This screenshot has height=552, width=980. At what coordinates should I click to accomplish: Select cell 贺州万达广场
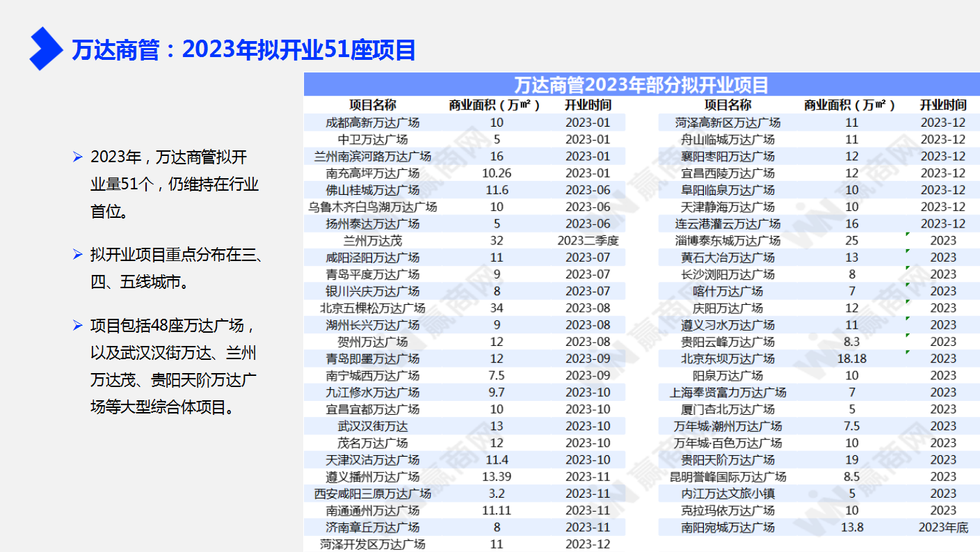click(373, 342)
